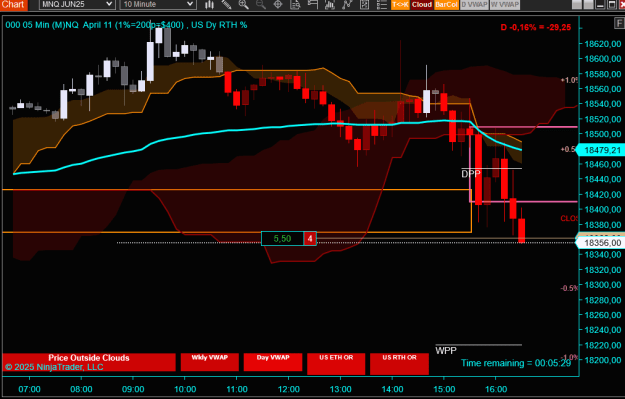Maximize the chart window
The width and height of the screenshot is (625, 399).
(x=611, y=5)
